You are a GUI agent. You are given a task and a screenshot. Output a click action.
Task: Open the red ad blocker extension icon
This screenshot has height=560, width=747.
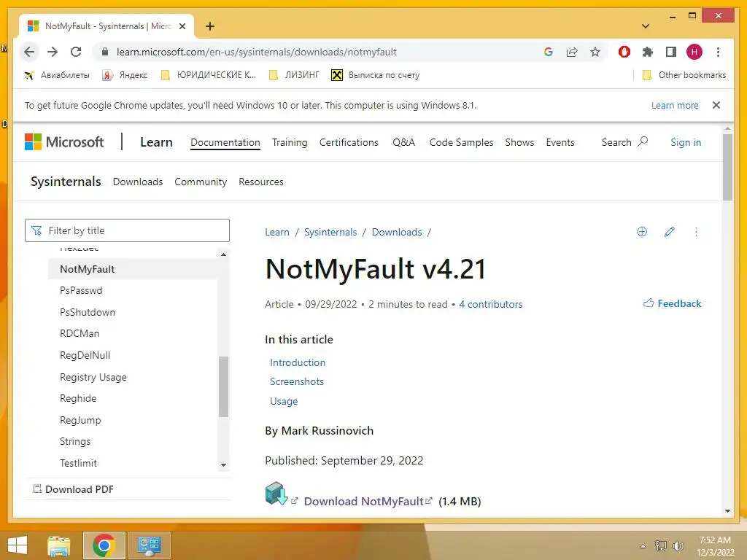click(x=624, y=52)
